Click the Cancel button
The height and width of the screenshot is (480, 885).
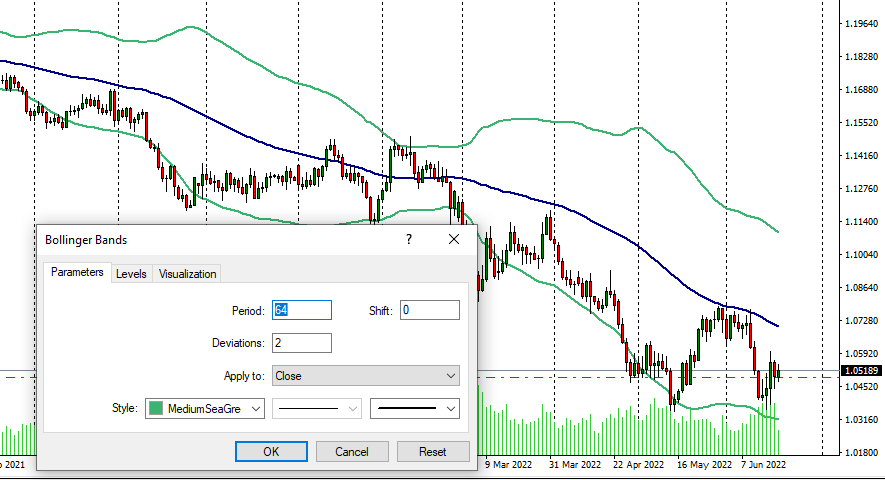[x=352, y=452]
